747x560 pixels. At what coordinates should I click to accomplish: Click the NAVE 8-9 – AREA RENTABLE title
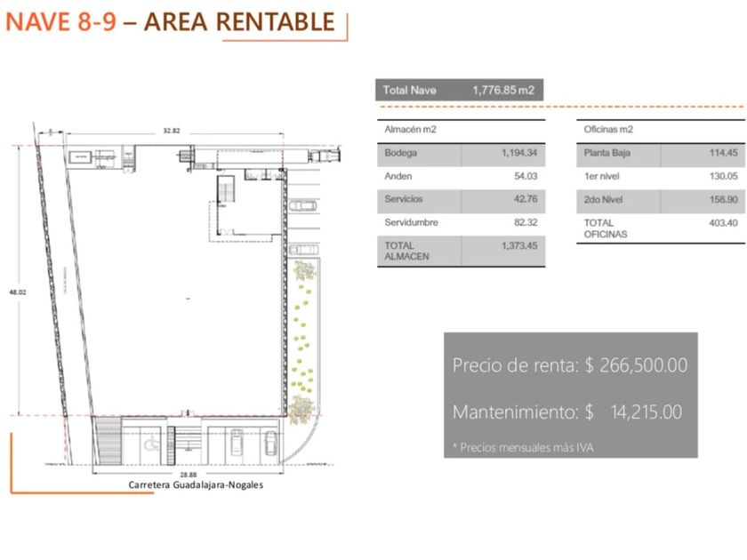[170, 22]
